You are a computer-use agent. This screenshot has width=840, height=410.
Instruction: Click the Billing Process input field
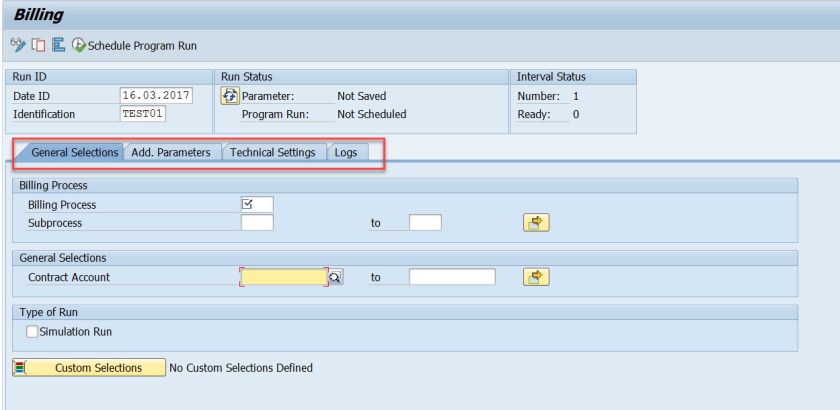click(x=257, y=204)
